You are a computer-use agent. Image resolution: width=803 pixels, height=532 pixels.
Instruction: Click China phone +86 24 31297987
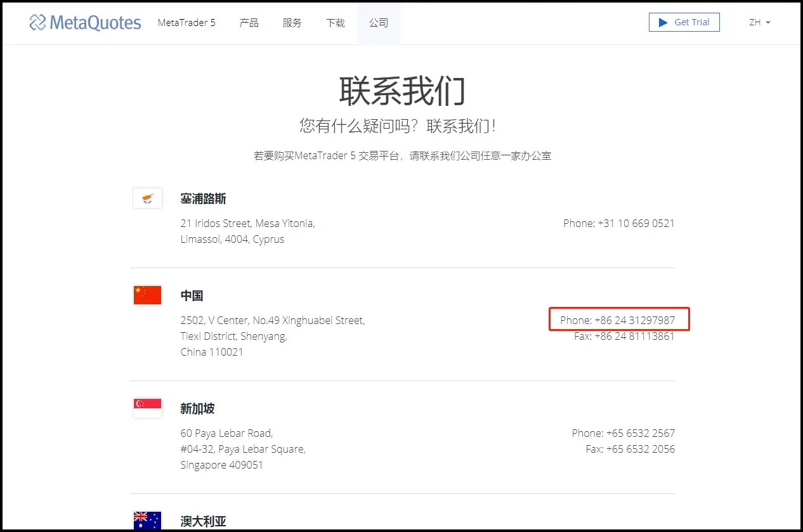point(617,320)
